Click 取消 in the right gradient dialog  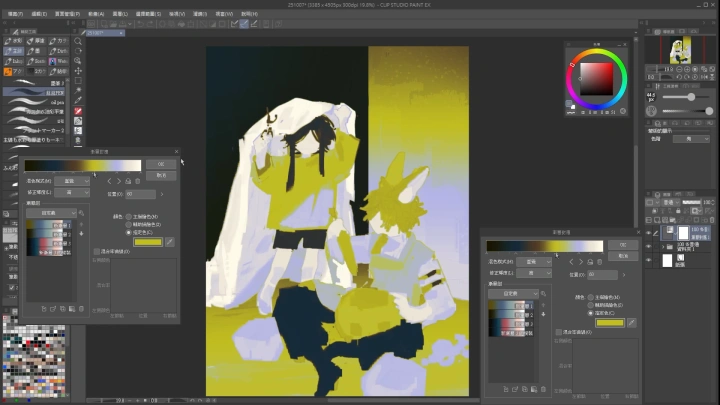623,256
